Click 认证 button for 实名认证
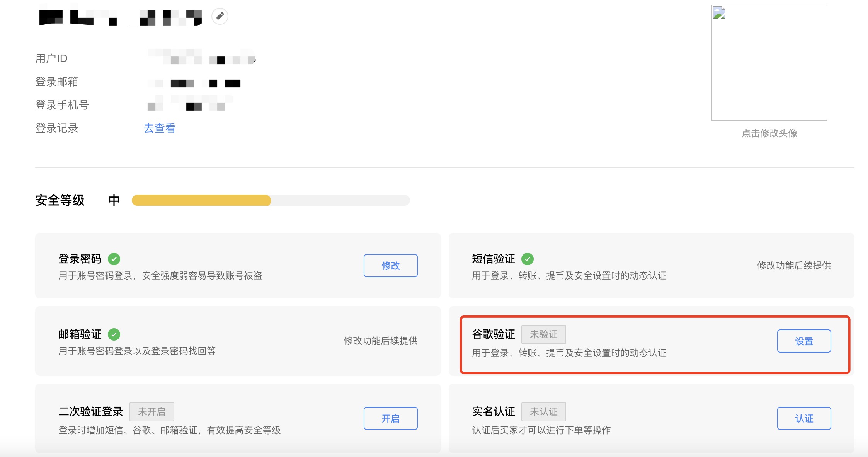The width and height of the screenshot is (868, 457). point(804,418)
